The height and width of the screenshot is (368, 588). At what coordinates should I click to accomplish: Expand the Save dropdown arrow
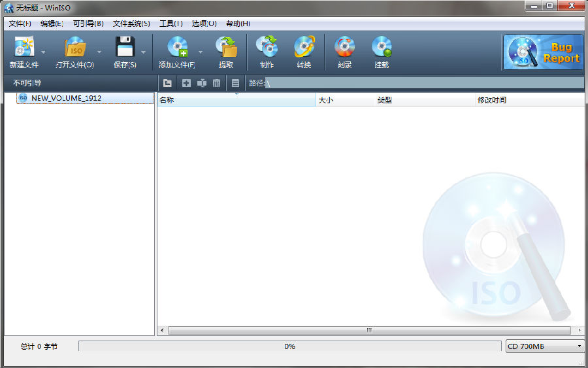[143, 52]
